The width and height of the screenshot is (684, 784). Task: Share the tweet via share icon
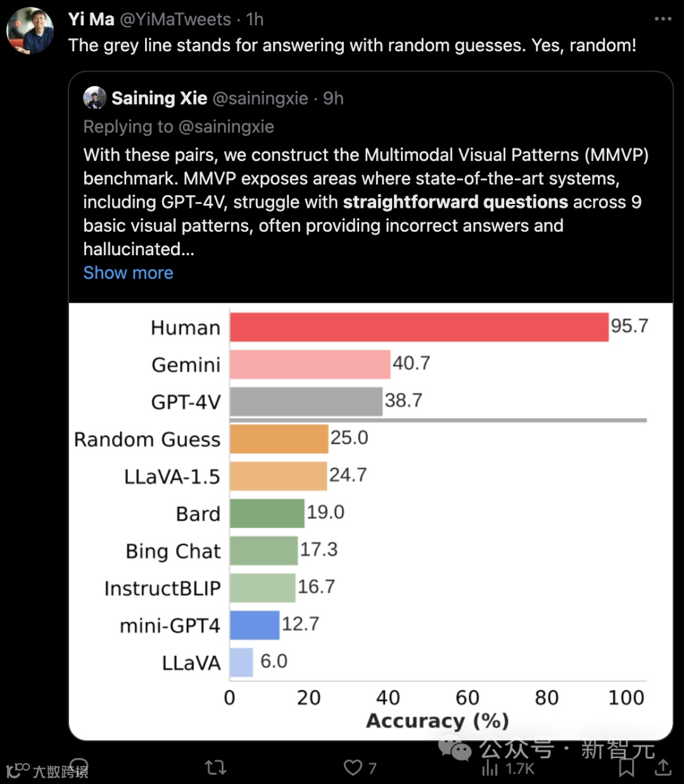click(663, 768)
